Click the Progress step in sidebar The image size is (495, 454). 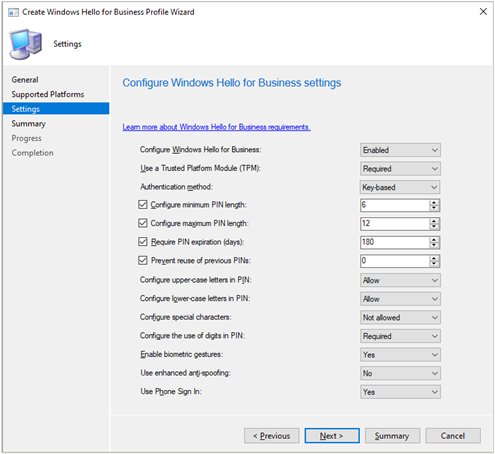(x=27, y=138)
